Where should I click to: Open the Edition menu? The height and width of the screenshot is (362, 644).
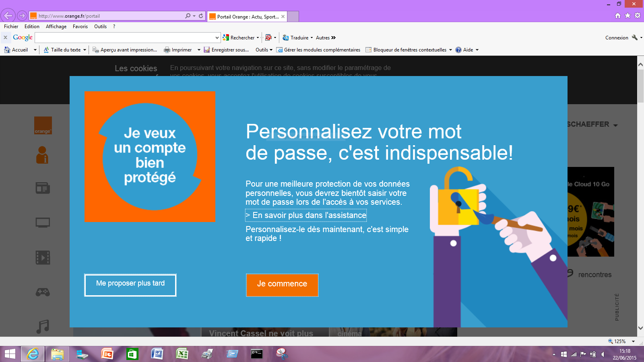(32, 27)
